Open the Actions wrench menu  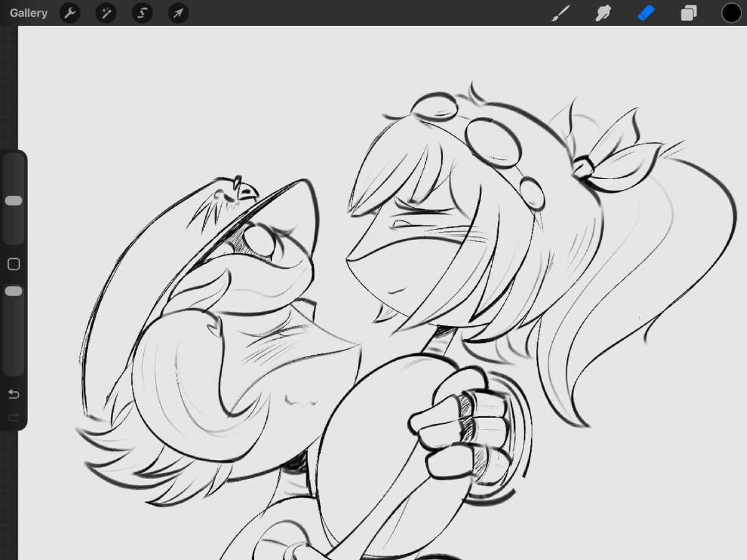(70, 13)
